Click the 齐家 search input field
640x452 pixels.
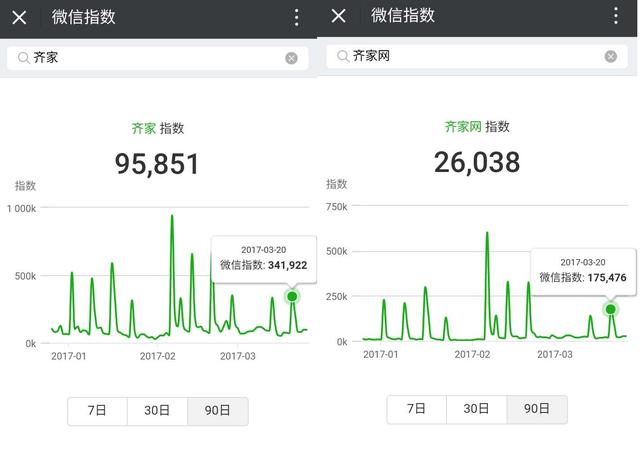(x=150, y=58)
